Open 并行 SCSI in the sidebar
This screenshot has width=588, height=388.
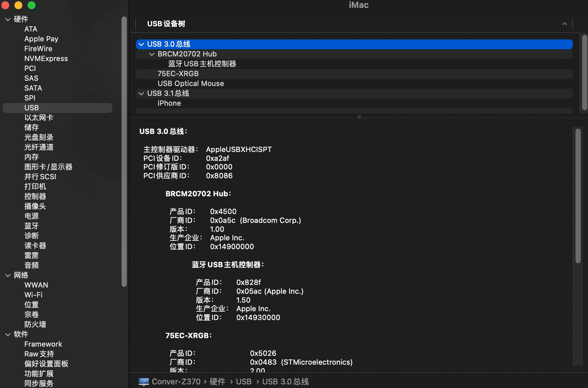click(x=40, y=177)
